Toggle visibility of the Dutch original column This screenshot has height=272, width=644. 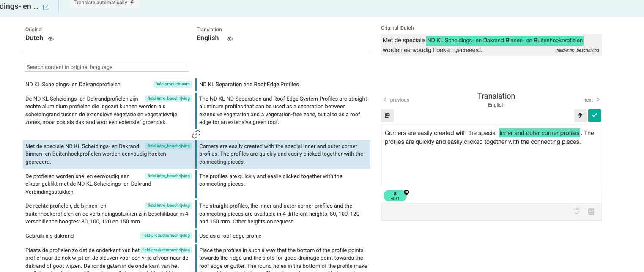click(51, 38)
